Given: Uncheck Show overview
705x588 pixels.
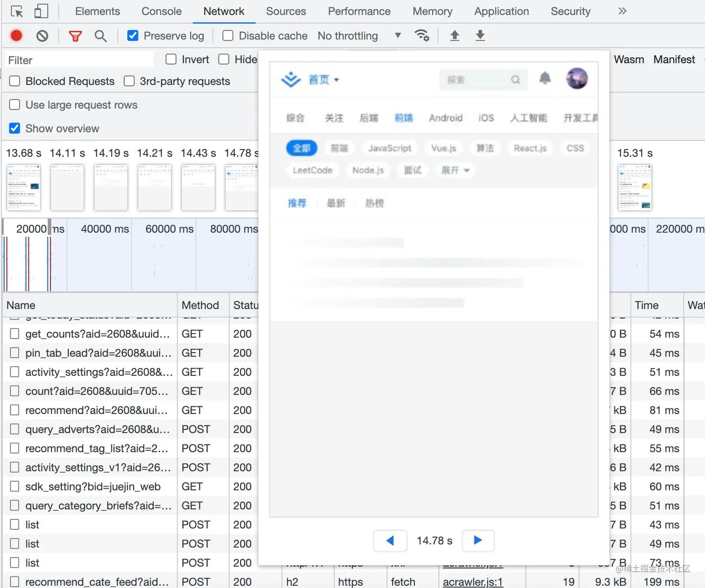Looking at the screenshot, I should tap(15, 129).
